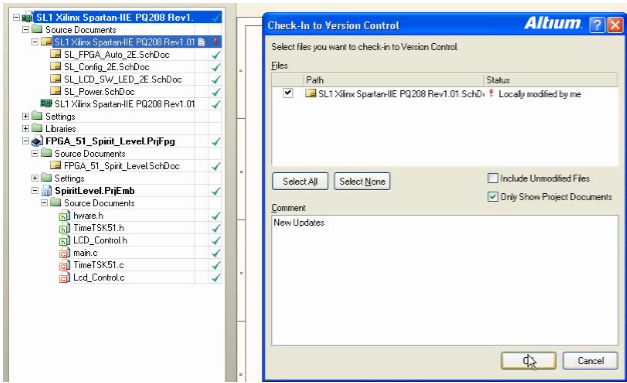Click the TimeTSK51.c source file icon
Screen dimensions: 627x383
[x=64, y=265]
